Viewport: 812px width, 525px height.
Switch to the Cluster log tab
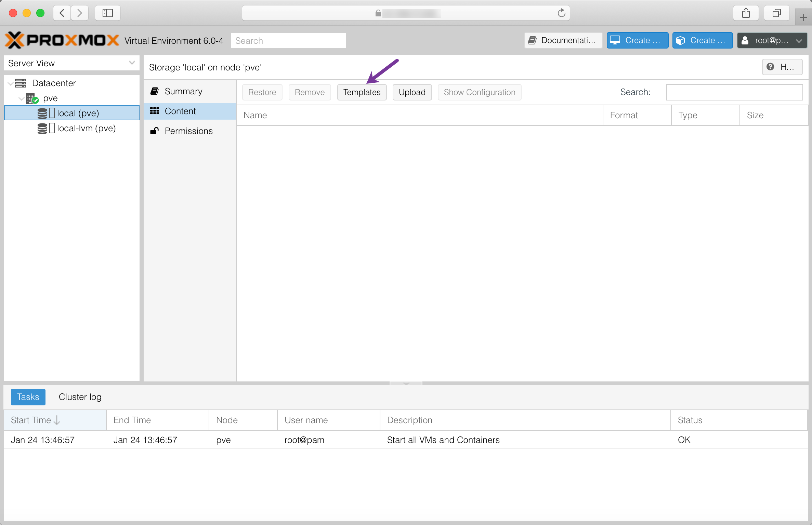coord(80,397)
